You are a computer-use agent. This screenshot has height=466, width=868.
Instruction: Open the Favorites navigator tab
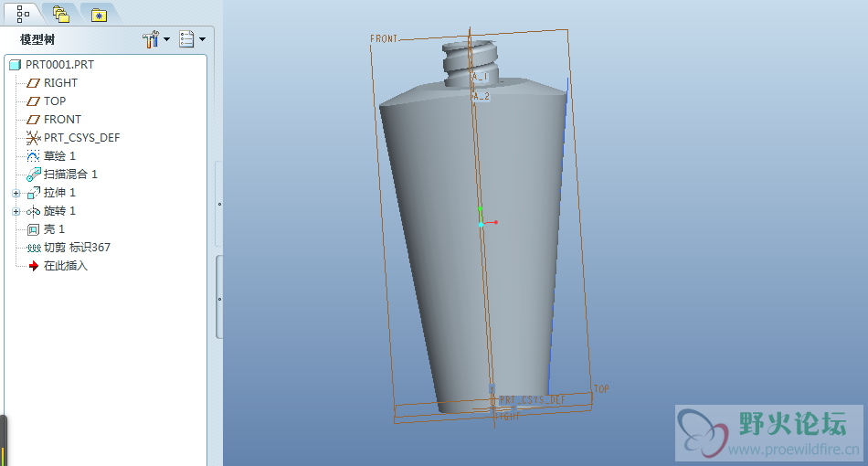99,15
